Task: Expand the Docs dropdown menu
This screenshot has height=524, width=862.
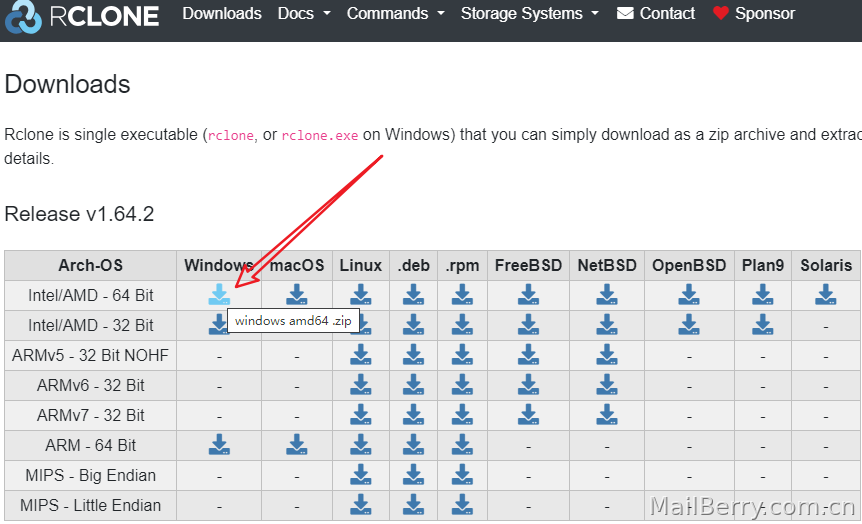Action: click(304, 13)
